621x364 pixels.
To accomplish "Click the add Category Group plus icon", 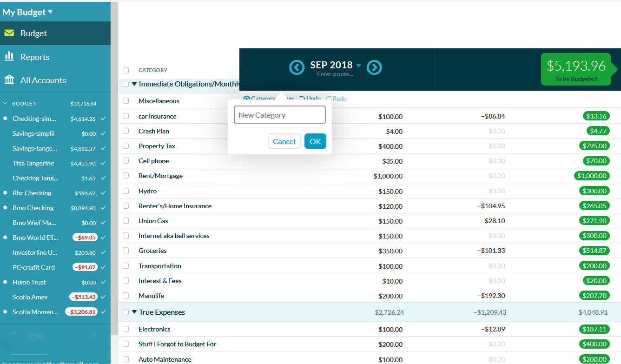I will click(x=247, y=99).
